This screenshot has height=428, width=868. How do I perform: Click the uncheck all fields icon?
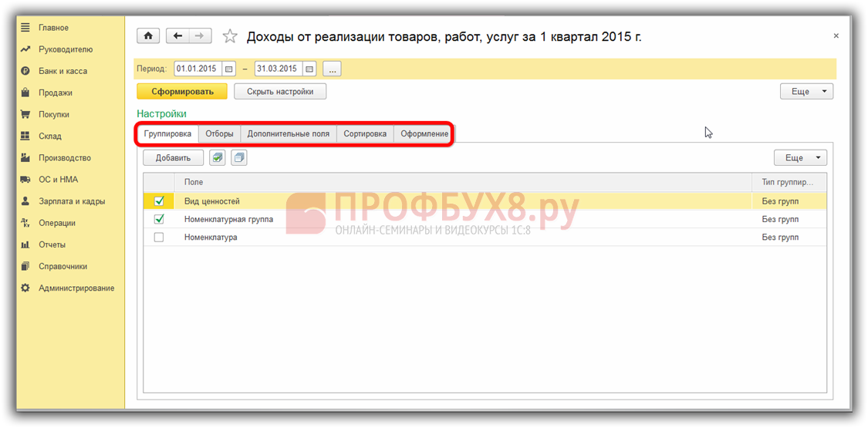coord(239,158)
